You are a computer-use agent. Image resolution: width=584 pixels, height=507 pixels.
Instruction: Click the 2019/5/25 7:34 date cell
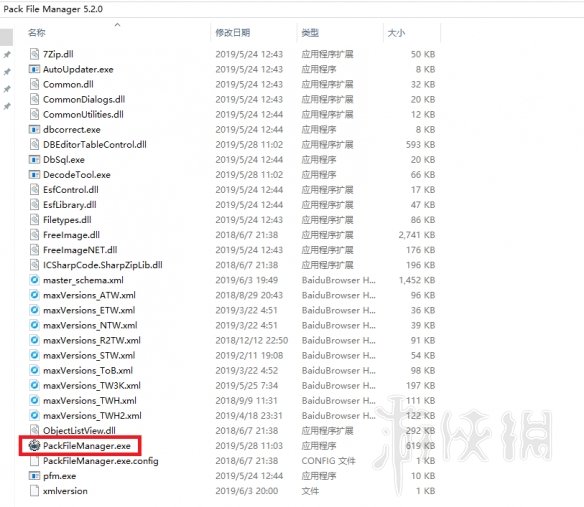pos(247,386)
